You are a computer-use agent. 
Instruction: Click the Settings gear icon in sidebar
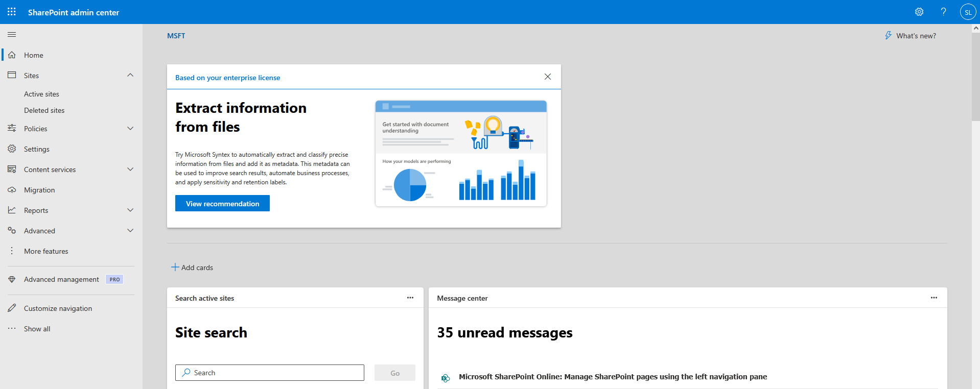click(12, 149)
